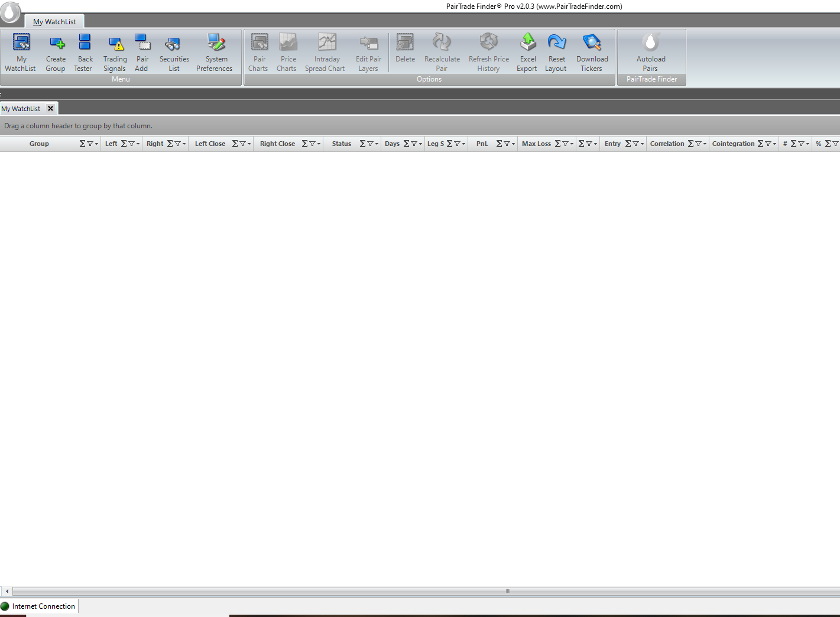The height and width of the screenshot is (617, 840).
Task: Click Refresh Price History
Action: [489, 52]
